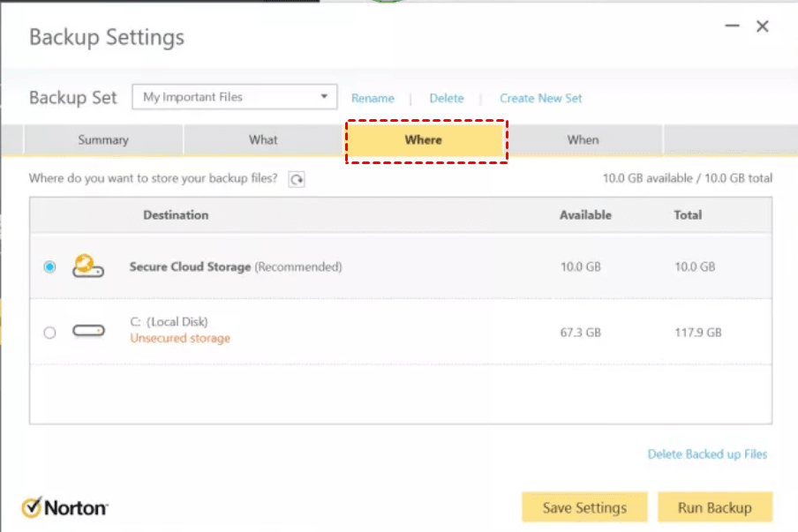Go to the When tab
This screenshot has height=532, width=798.
coord(583,139)
